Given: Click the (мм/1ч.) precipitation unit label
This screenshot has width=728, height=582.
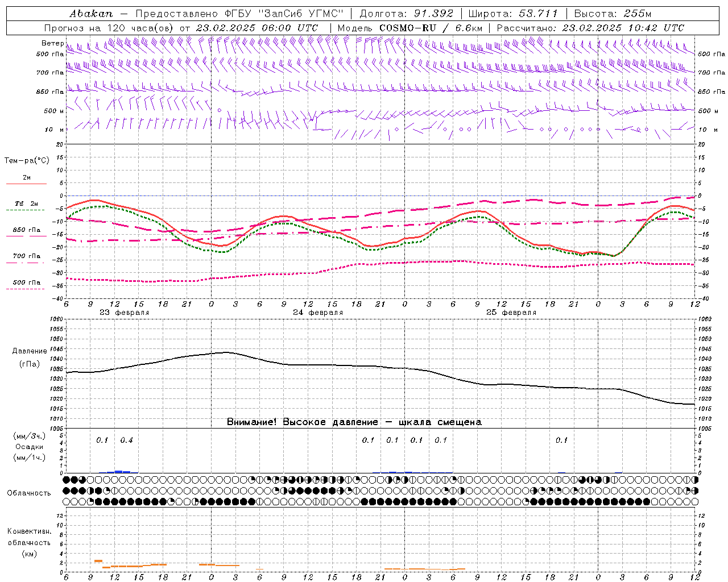Looking at the screenshot, I should click(29, 458).
